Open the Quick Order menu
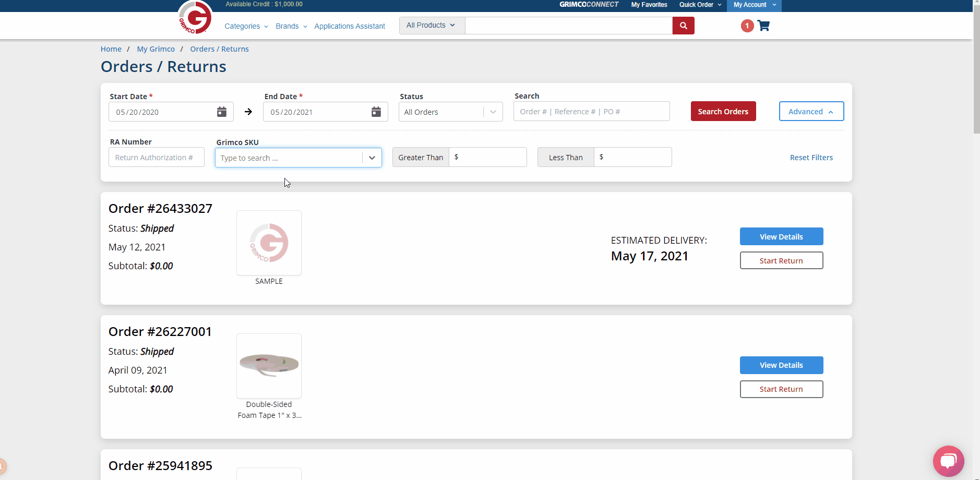 [700, 5]
